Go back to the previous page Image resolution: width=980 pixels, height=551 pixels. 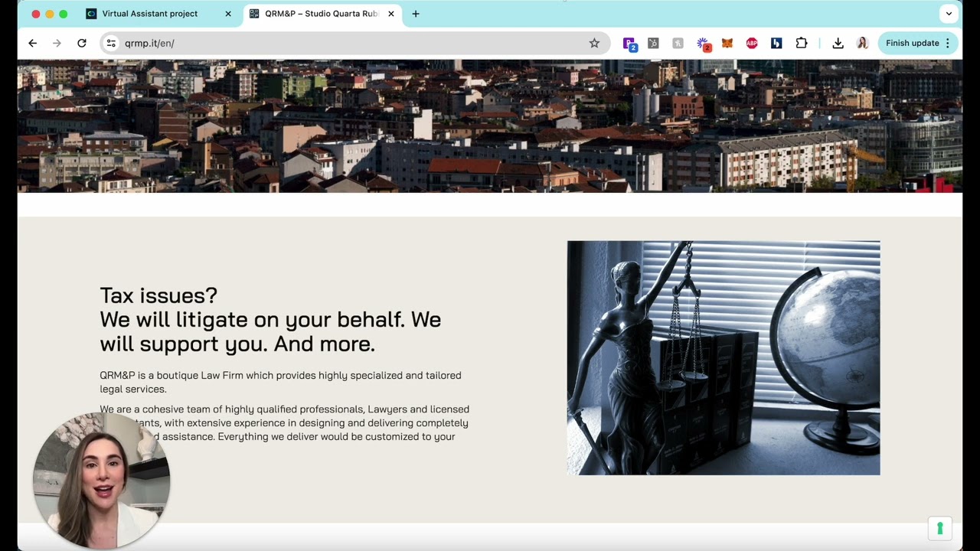click(x=32, y=44)
